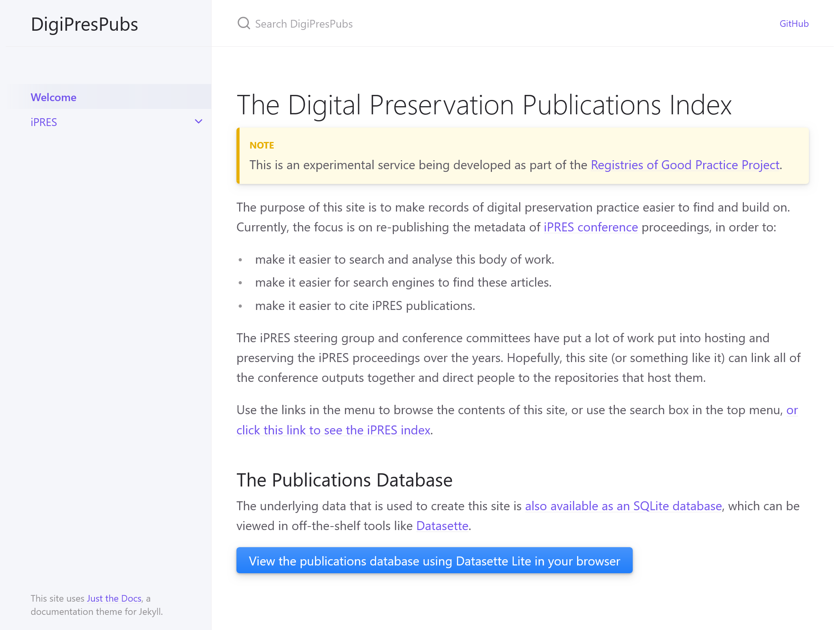Click The Digital Preservation Publications Index heading
The height and width of the screenshot is (630, 840).
[x=484, y=105]
